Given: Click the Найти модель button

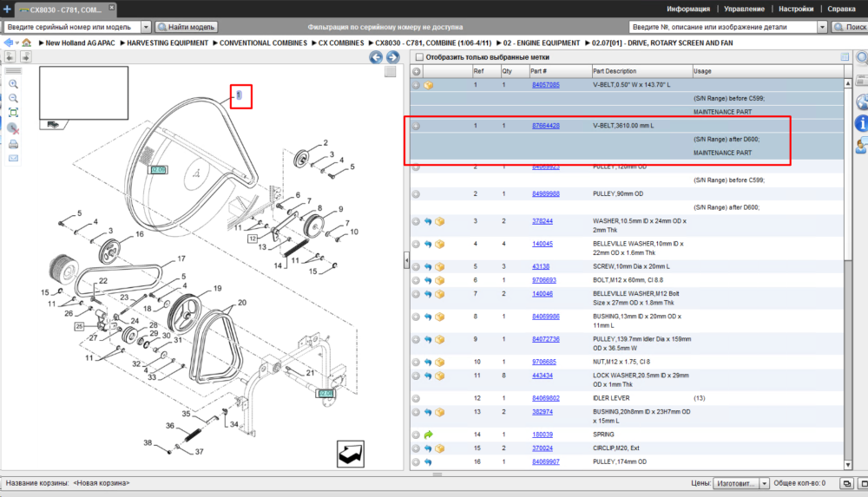Looking at the screenshot, I should (186, 27).
